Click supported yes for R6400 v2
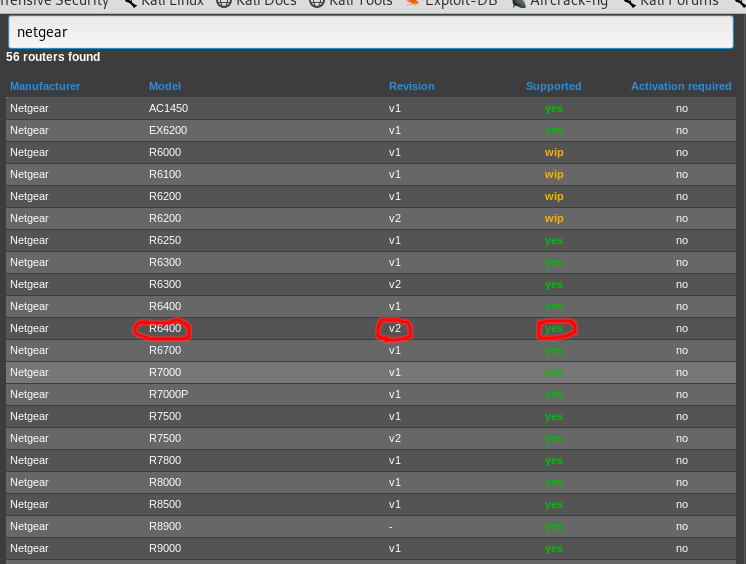Image resolution: width=746 pixels, height=564 pixels. point(554,328)
